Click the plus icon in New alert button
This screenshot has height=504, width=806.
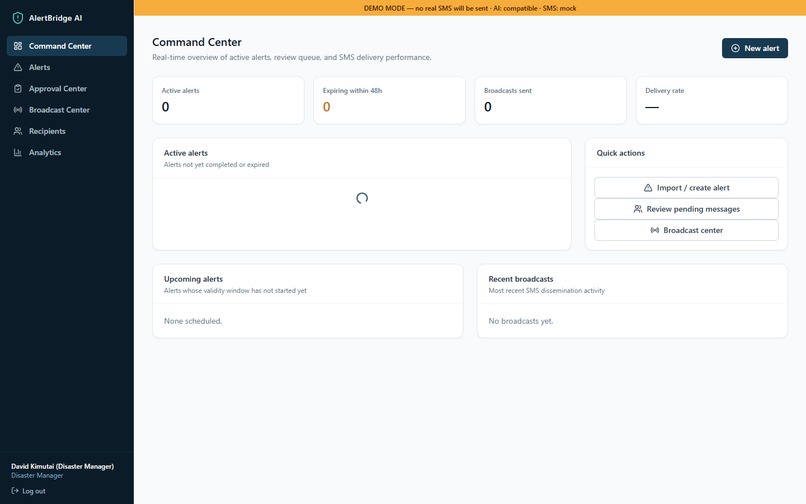[x=736, y=48]
